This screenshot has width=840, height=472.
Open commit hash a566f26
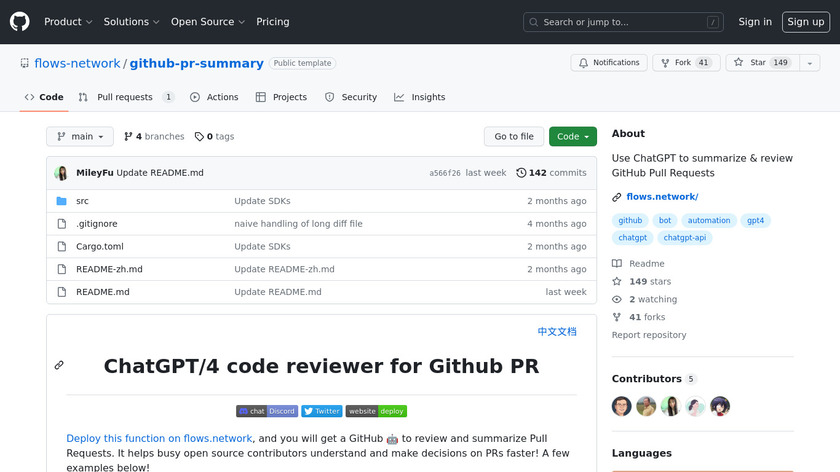point(445,173)
